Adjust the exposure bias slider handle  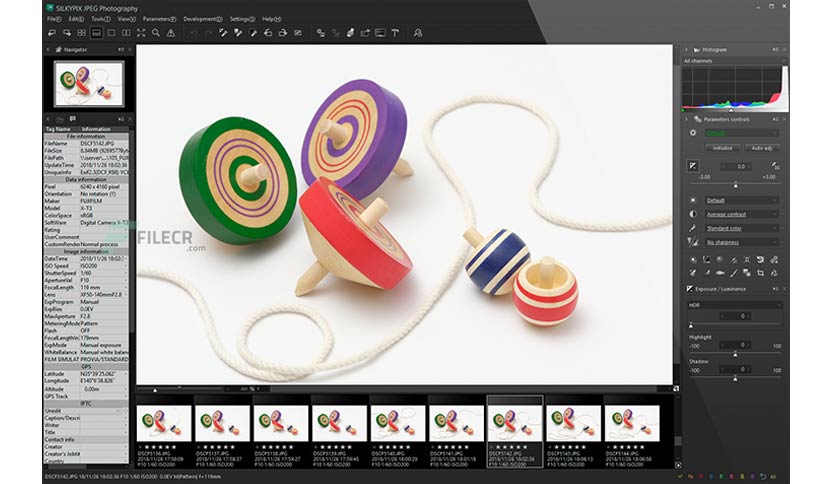pyautogui.click(x=736, y=185)
